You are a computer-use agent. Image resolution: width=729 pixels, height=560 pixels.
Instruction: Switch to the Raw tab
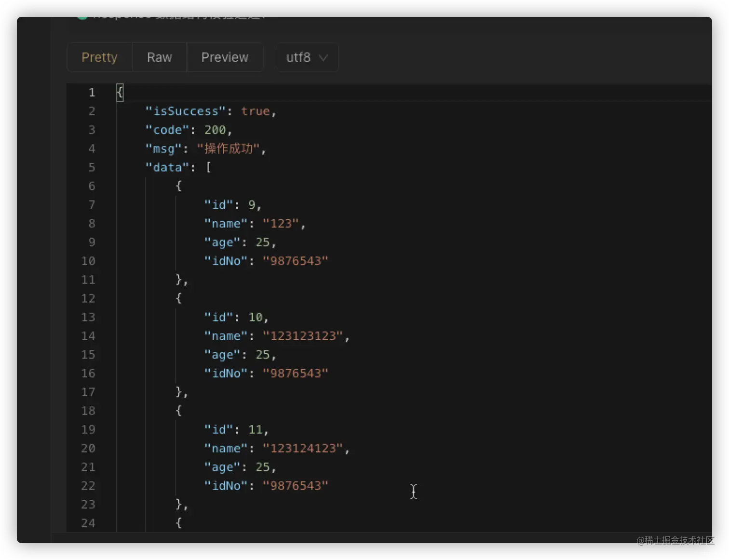(x=160, y=57)
